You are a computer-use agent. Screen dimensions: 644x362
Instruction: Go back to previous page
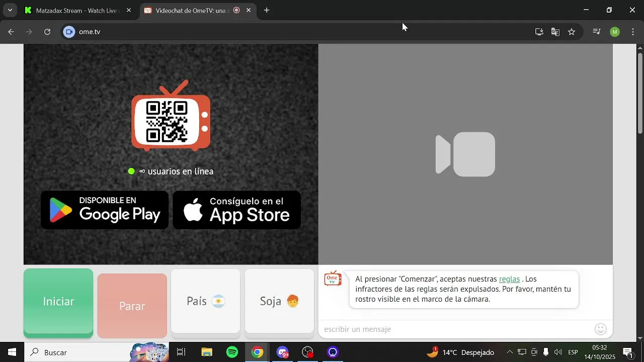[11, 32]
